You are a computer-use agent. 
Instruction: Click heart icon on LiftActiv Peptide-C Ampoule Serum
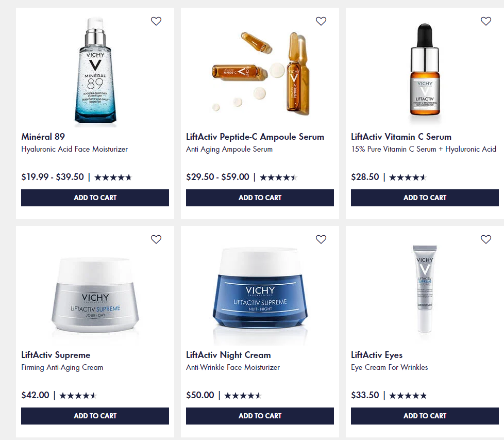click(x=321, y=21)
